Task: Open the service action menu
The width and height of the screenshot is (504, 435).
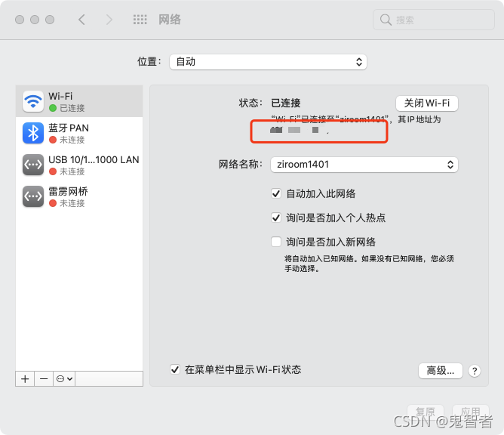Action: tap(64, 378)
